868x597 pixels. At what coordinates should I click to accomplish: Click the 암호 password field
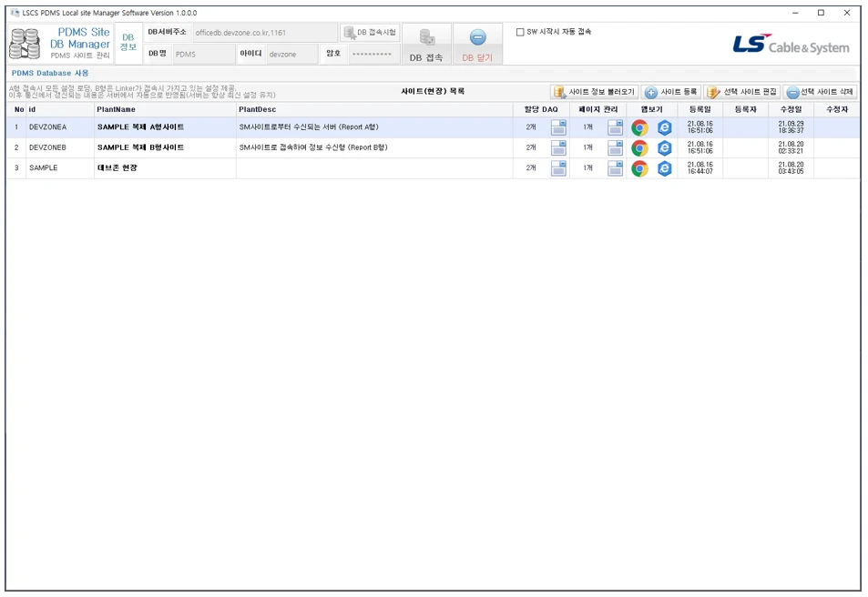374,55
